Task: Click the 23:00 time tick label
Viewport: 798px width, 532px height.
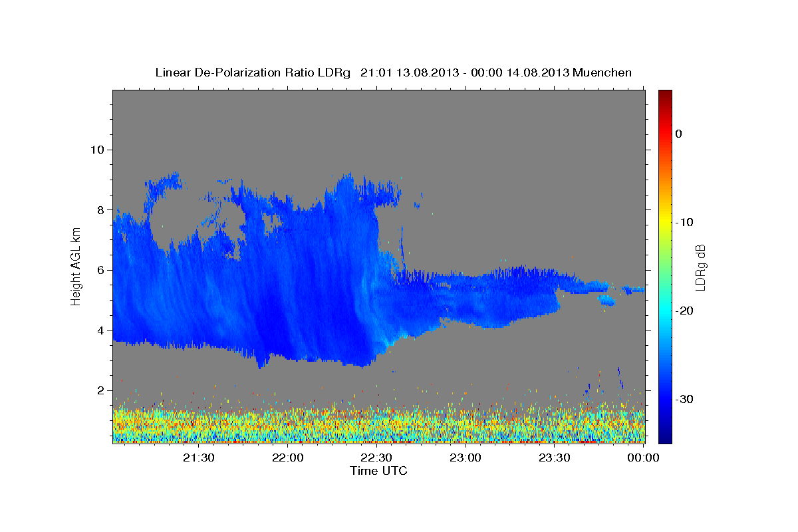Action: click(x=465, y=458)
